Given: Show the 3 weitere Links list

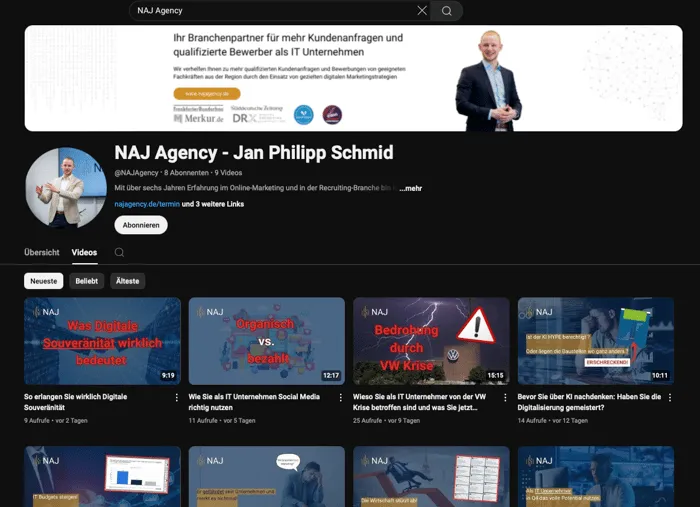Looking at the screenshot, I should click(213, 204).
